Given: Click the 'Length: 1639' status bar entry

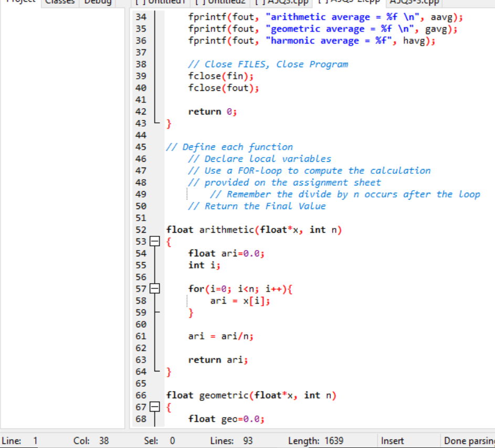Looking at the screenshot, I should click(315, 441).
